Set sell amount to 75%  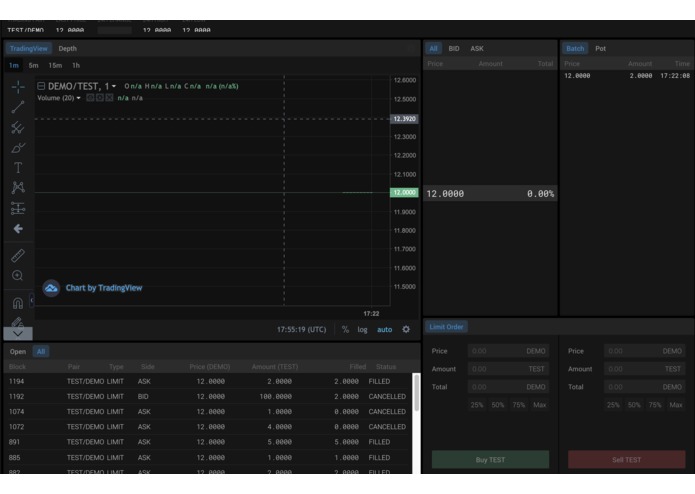655,405
